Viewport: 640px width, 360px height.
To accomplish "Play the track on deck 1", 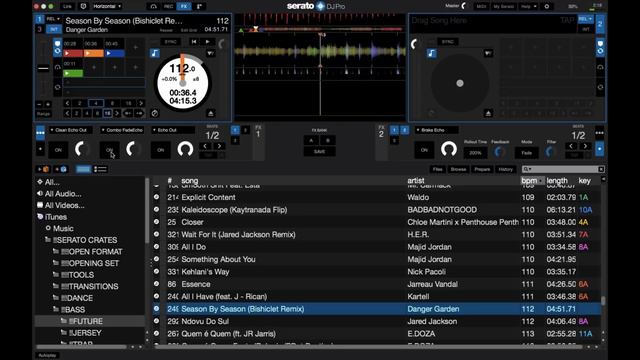I will (x=208, y=42).
